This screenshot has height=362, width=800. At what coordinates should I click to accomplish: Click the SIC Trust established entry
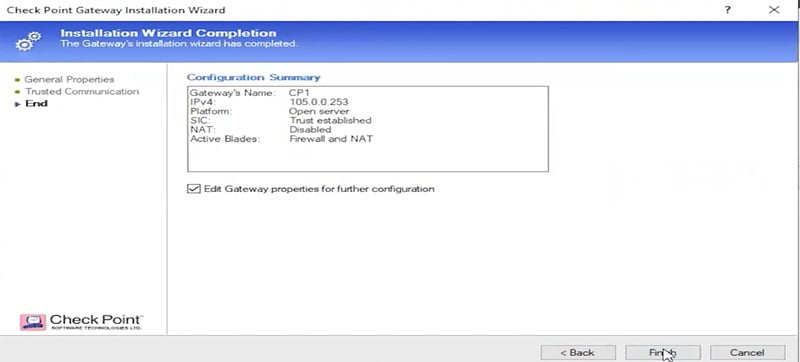click(281, 120)
